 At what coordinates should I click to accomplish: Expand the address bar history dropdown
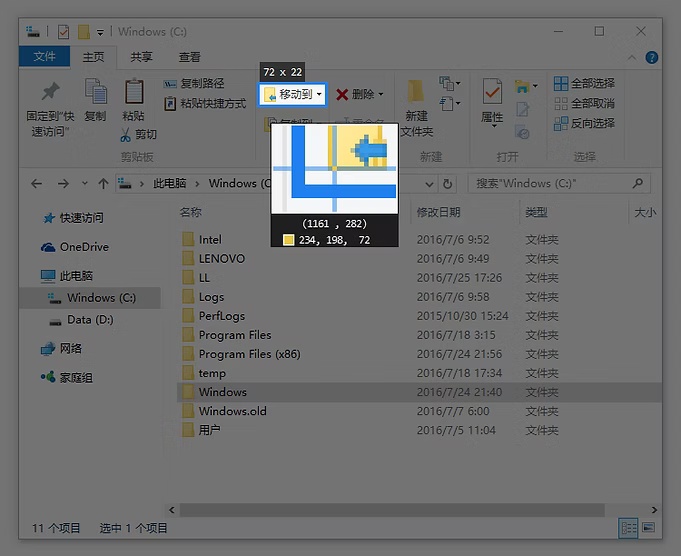429,184
